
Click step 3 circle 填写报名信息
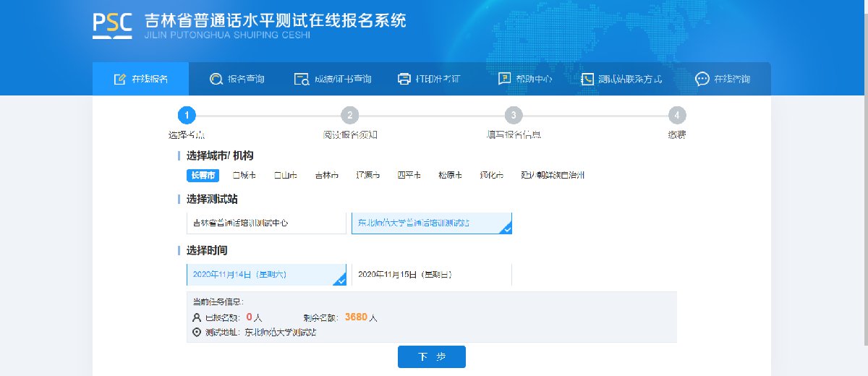pyautogui.click(x=514, y=116)
